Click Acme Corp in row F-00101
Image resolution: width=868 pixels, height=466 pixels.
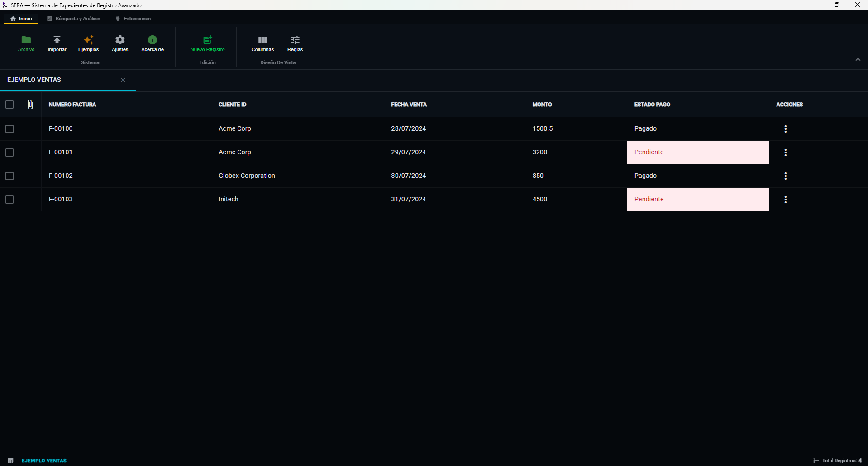coord(235,152)
